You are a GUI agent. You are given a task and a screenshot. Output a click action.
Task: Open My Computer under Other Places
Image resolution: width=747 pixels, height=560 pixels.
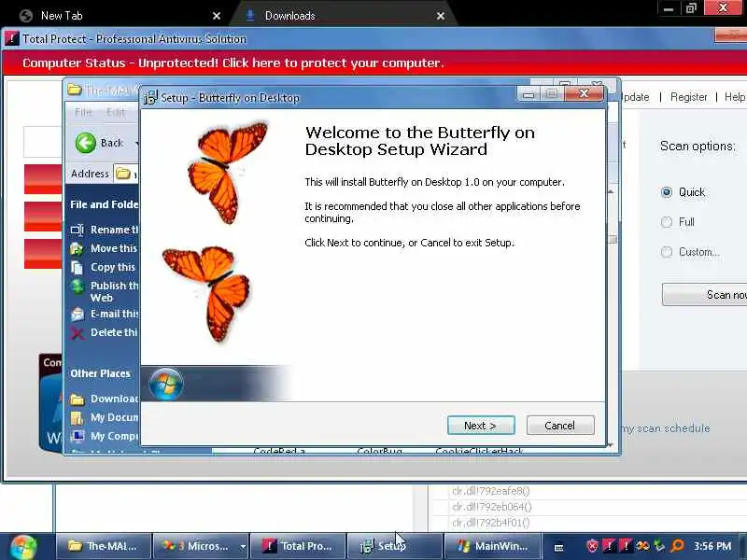pyautogui.click(x=105, y=436)
